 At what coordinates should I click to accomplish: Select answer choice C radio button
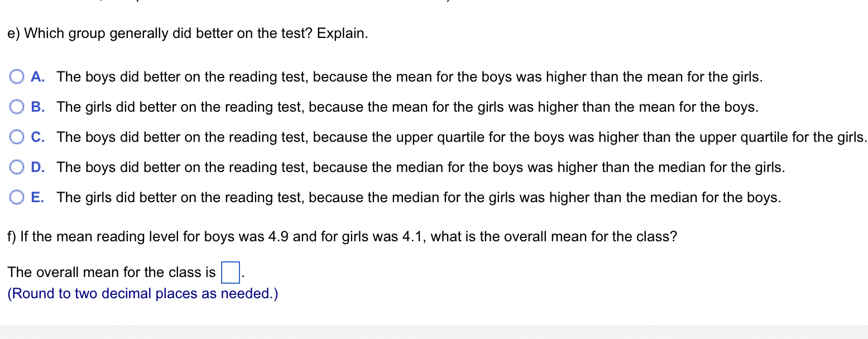(17, 137)
